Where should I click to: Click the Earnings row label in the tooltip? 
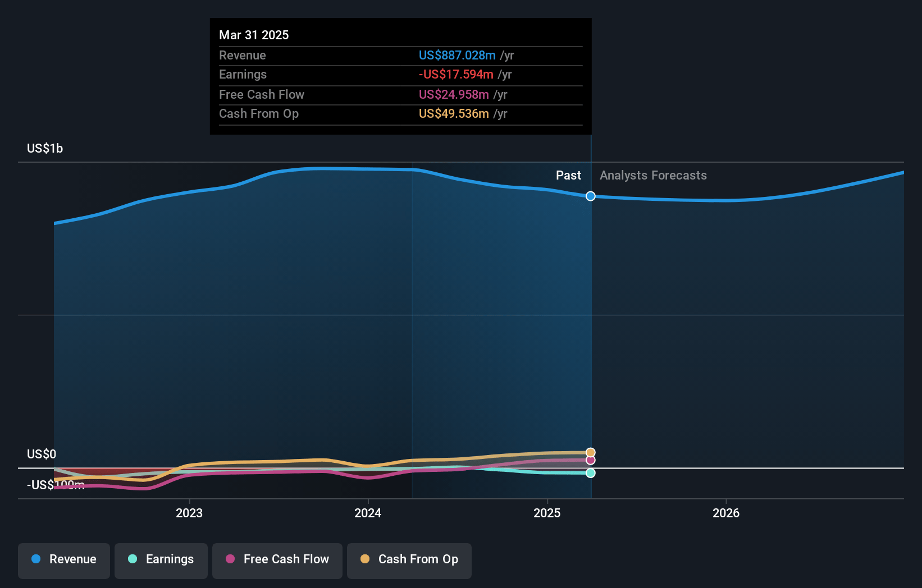243,74
